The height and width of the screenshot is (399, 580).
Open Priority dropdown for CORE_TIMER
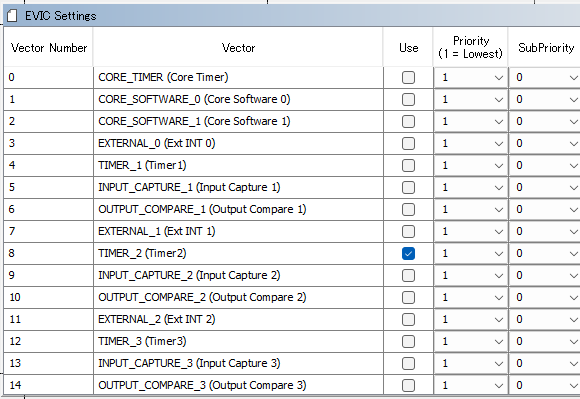pyautogui.click(x=471, y=77)
